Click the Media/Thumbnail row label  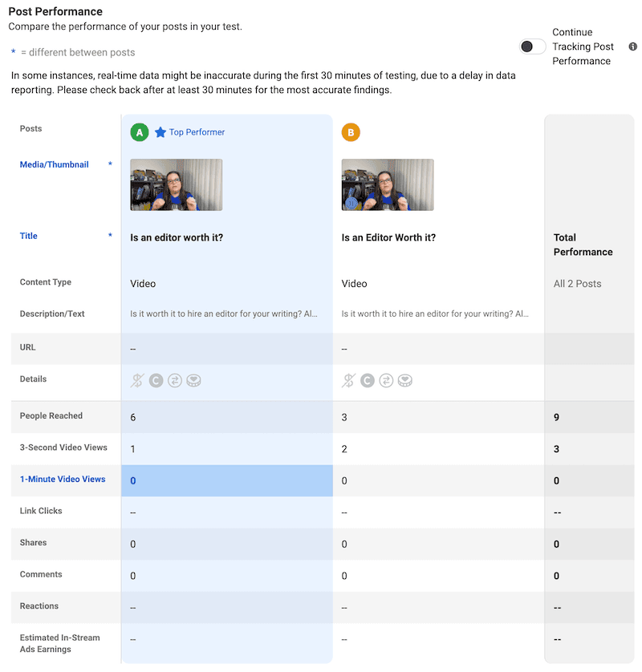pyautogui.click(x=54, y=164)
